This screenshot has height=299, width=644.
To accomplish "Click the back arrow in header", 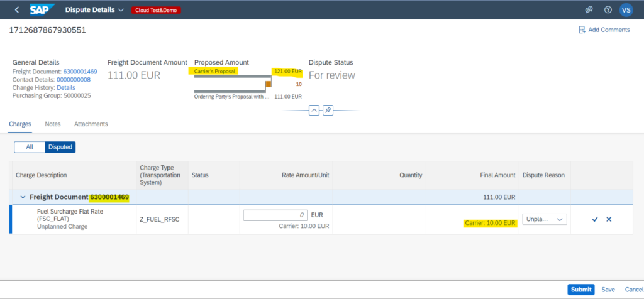I will 16,10.
